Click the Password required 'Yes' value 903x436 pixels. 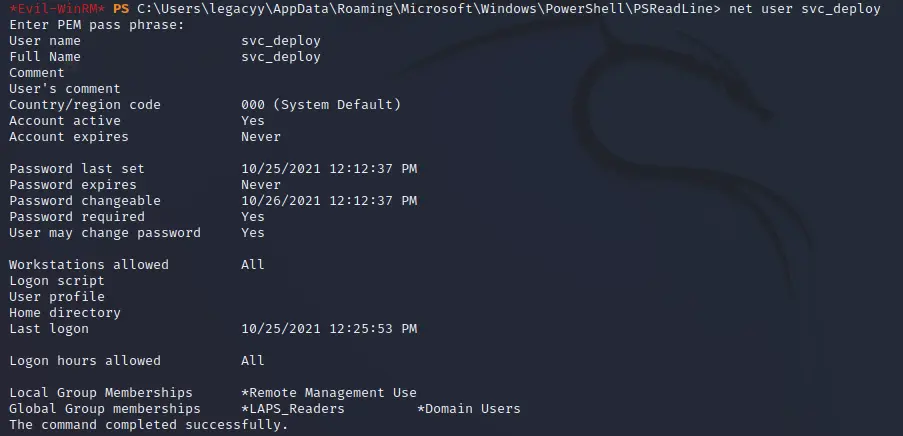pyautogui.click(x=253, y=217)
